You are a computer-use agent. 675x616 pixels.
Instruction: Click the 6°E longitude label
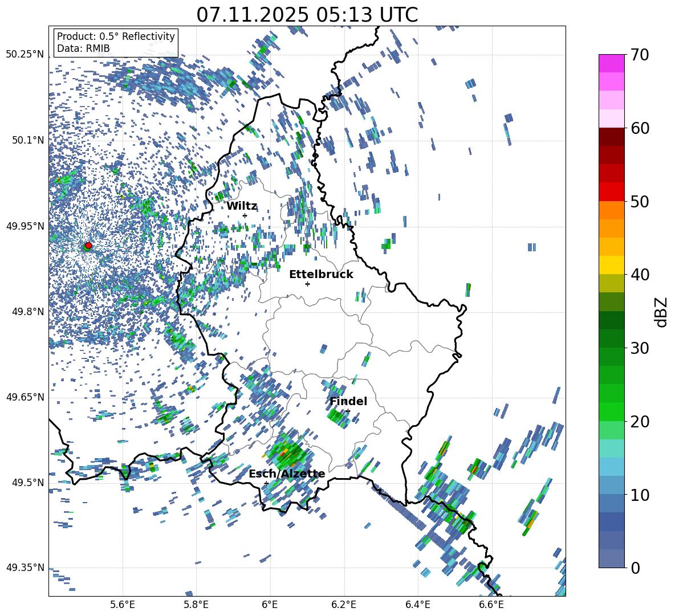click(x=270, y=605)
